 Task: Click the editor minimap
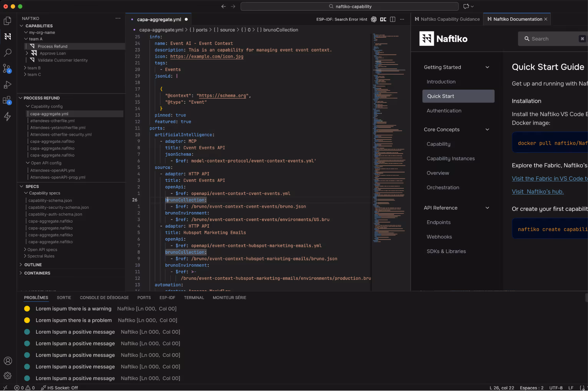(x=390, y=138)
